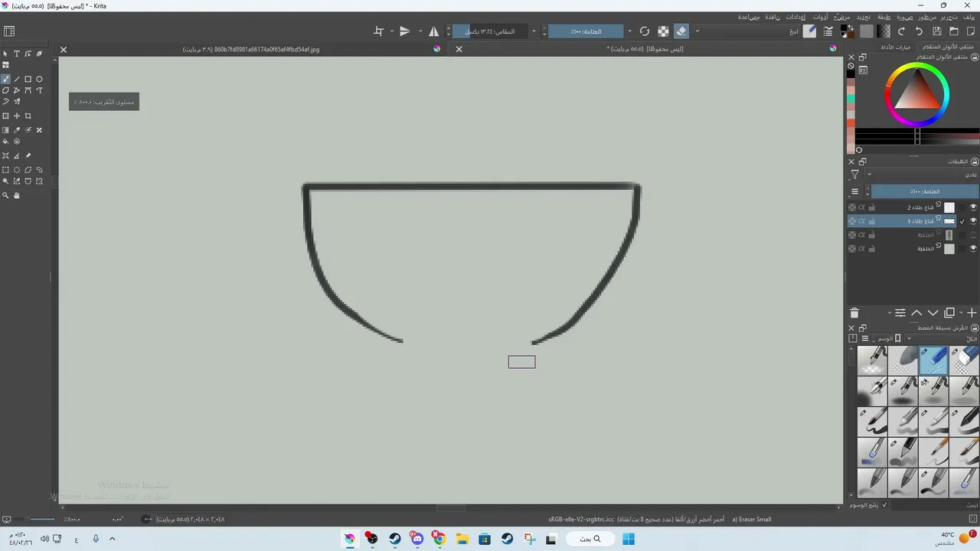
Task: Toggle lock on قناع طلاء 2 layer
Action: (871, 207)
